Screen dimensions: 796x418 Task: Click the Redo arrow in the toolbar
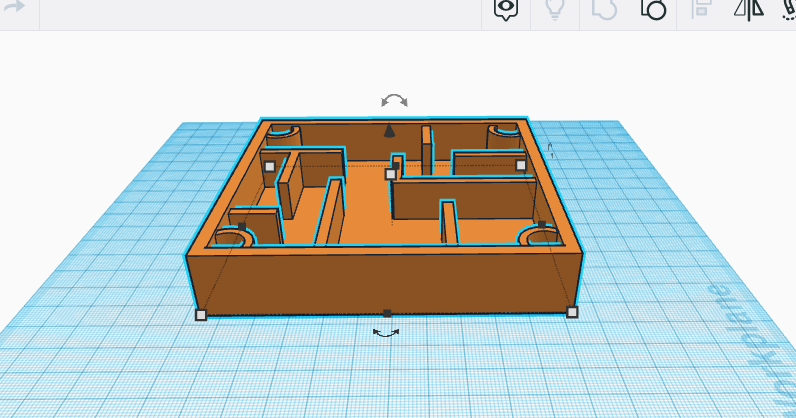point(14,7)
